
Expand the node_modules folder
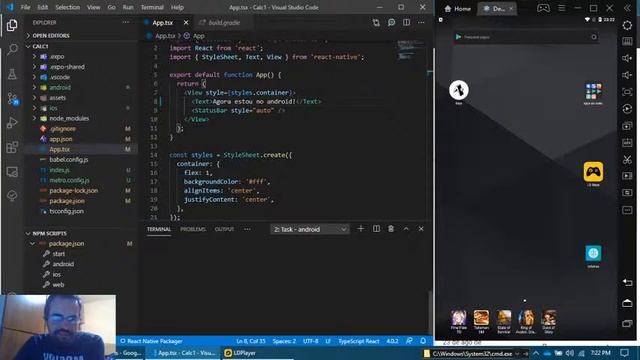pyautogui.click(x=69, y=118)
